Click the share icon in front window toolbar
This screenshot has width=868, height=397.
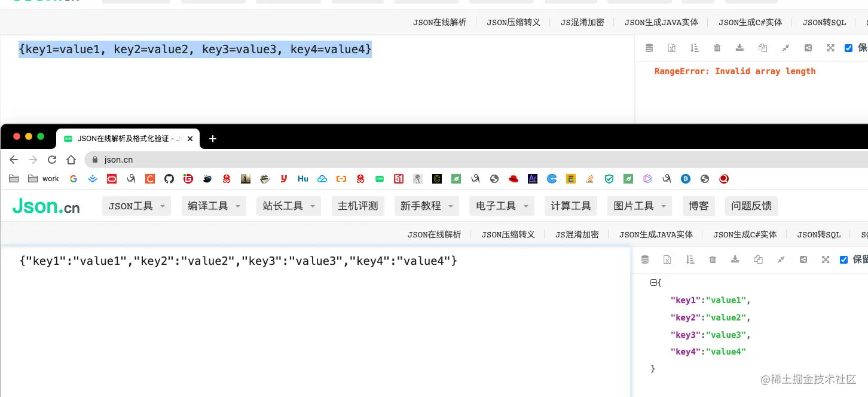[x=803, y=259]
